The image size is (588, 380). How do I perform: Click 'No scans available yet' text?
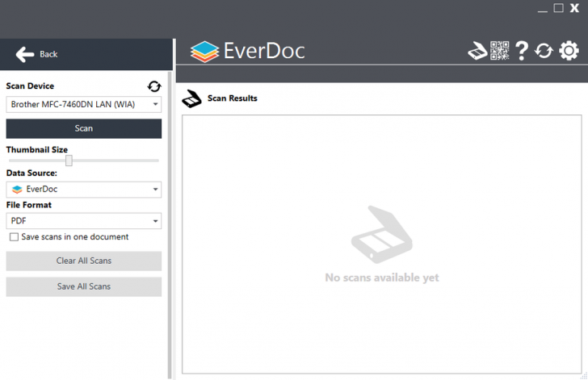tap(382, 278)
